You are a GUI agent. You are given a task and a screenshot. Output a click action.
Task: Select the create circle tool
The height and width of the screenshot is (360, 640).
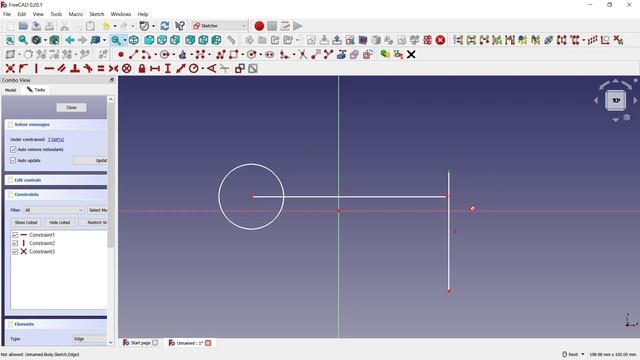(x=164, y=54)
